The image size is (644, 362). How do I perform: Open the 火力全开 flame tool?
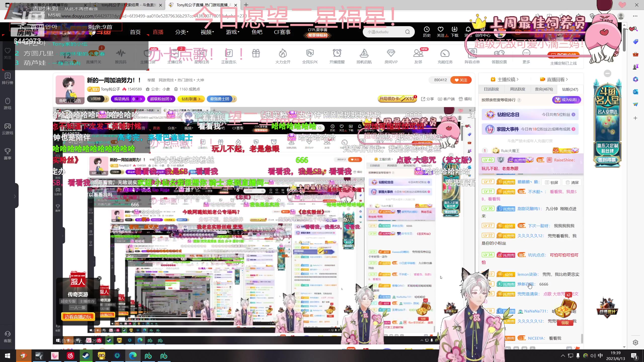tap(283, 56)
